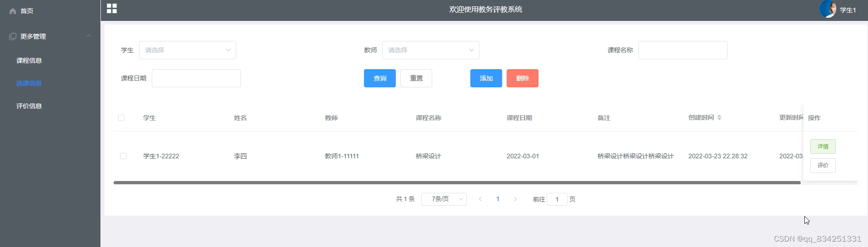This screenshot has width=868, height=247.
Task: Click the 备注 column header
Action: coord(604,118)
